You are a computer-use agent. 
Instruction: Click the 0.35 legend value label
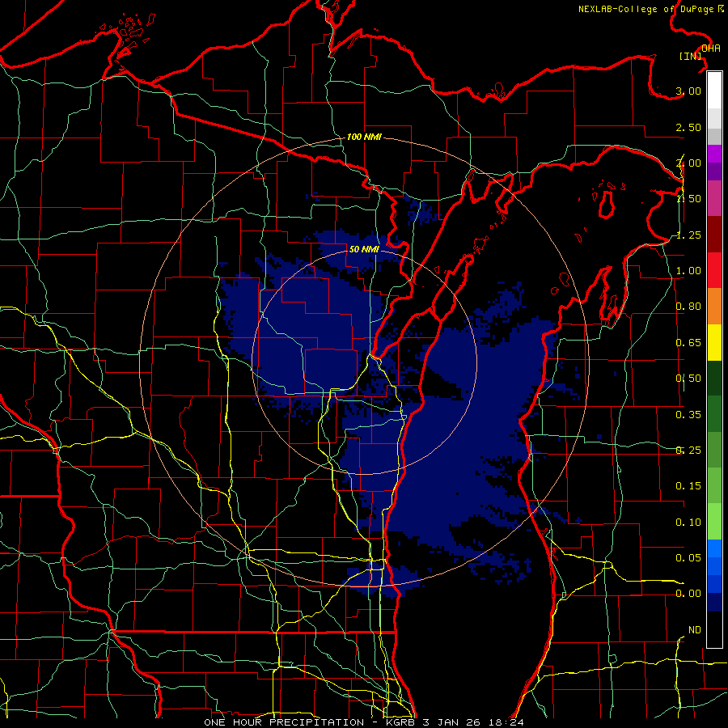(x=688, y=415)
